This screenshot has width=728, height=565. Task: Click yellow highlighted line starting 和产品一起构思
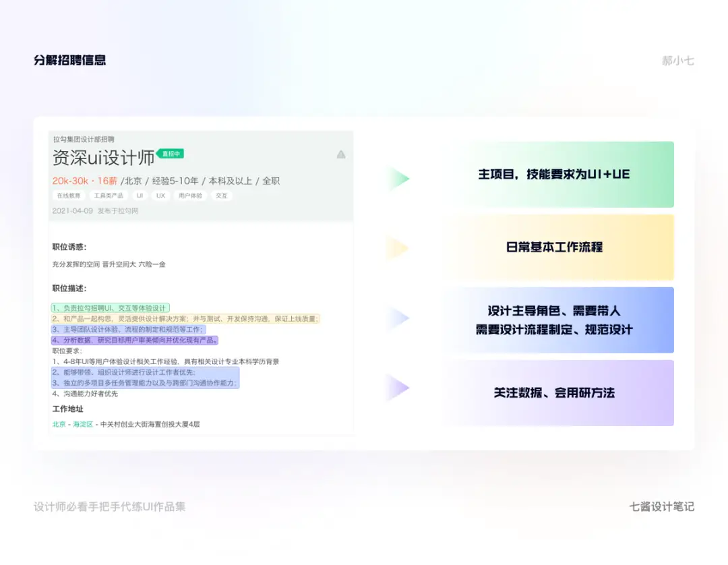(185, 318)
